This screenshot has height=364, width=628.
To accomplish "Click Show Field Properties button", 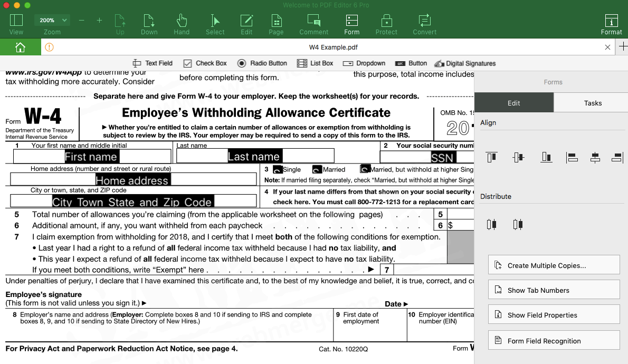I will (x=554, y=314).
